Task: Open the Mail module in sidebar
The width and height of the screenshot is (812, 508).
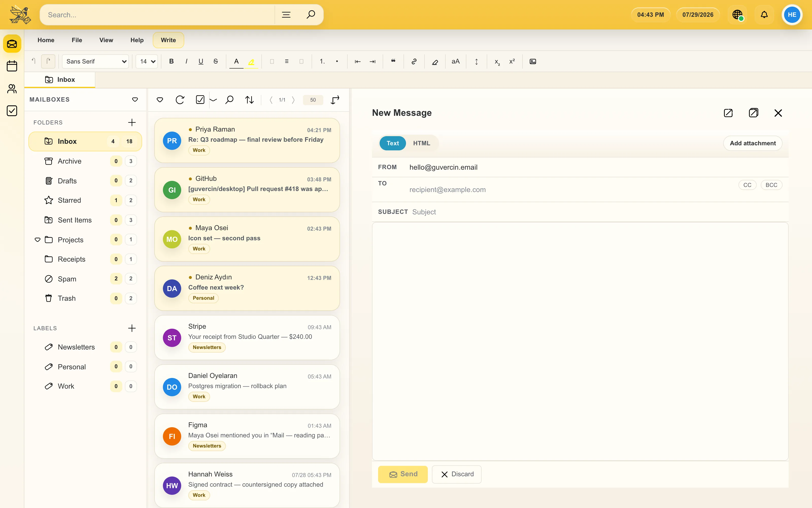Action: pos(12,44)
